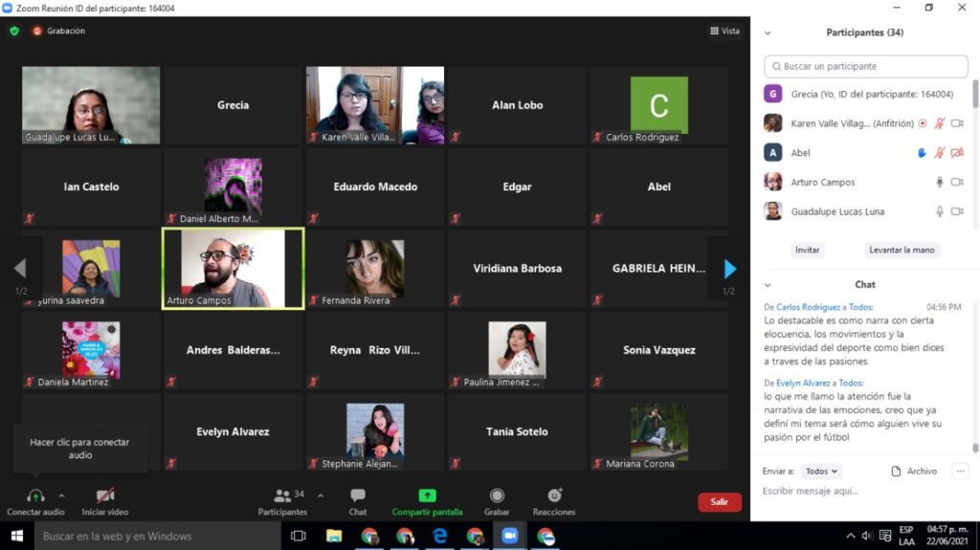Collapse the Participantes panel chevron
The height and width of the screenshot is (550, 980).
768,33
